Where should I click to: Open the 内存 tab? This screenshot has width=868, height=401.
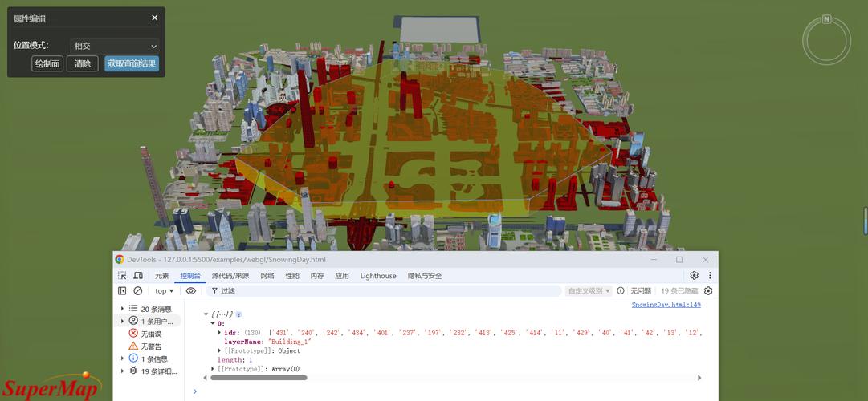(x=317, y=276)
